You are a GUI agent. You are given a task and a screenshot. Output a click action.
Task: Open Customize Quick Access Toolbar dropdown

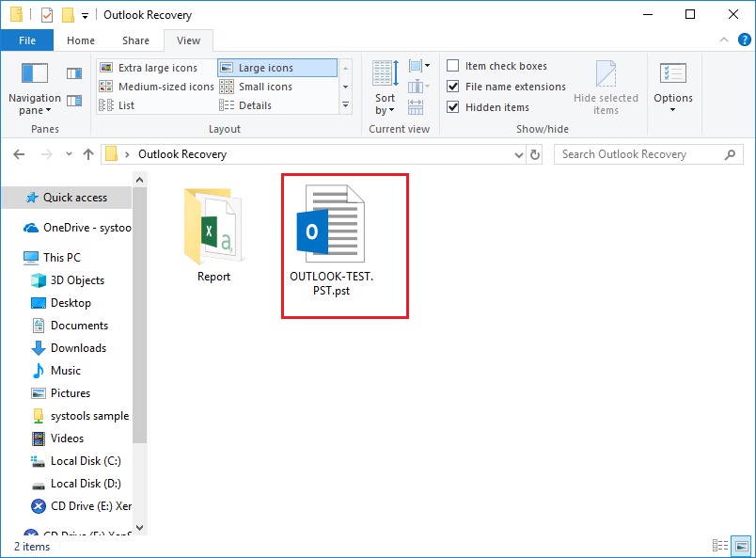[85, 16]
